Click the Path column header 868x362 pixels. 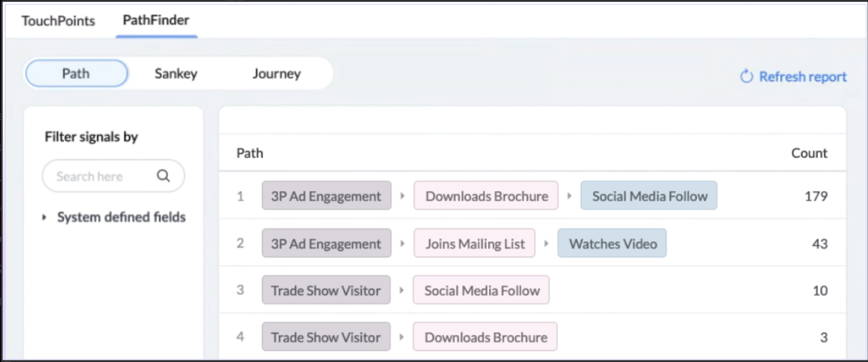pyautogui.click(x=250, y=153)
